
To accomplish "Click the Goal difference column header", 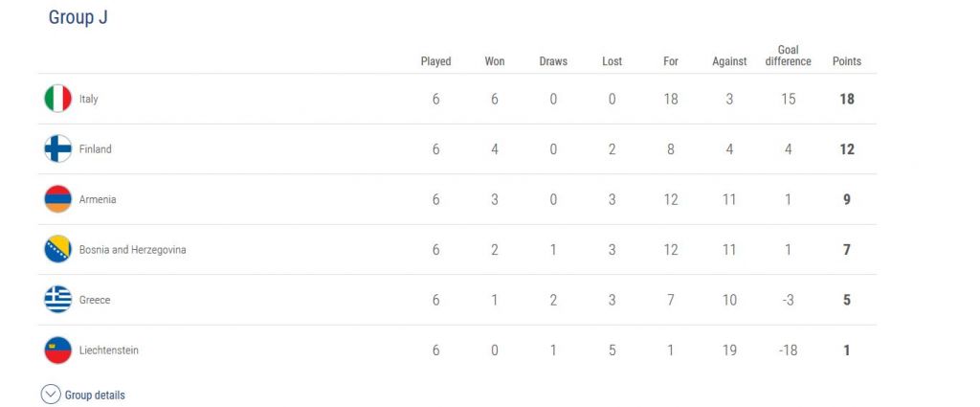I will click(x=788, y=56).
